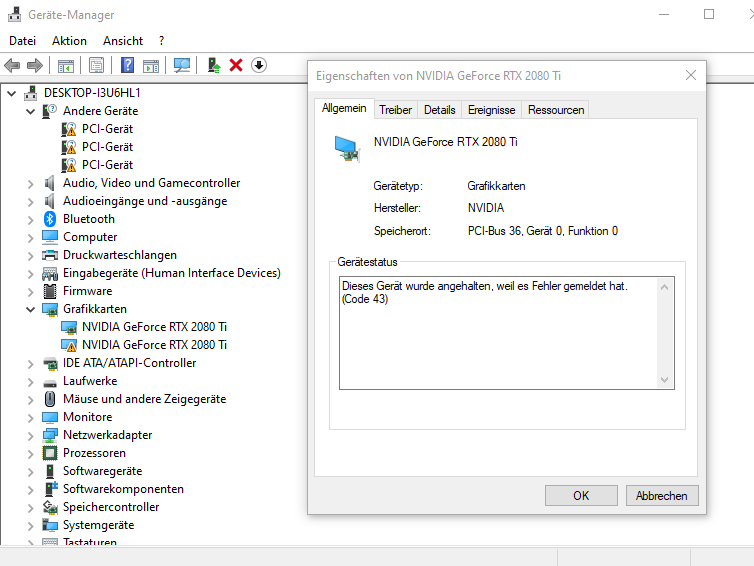Select the Allgemein tab
The height and width of the screenshot is (566, 754).
(344, 109)
